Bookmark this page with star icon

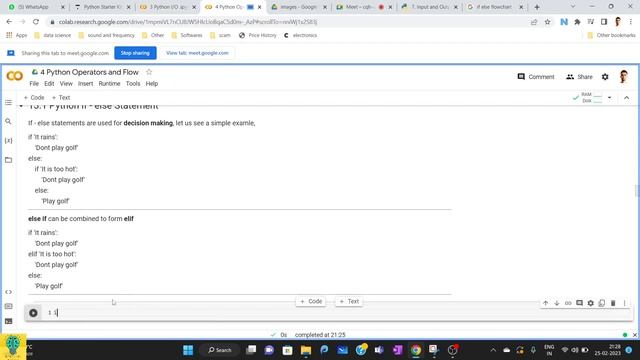click(547, 22)
